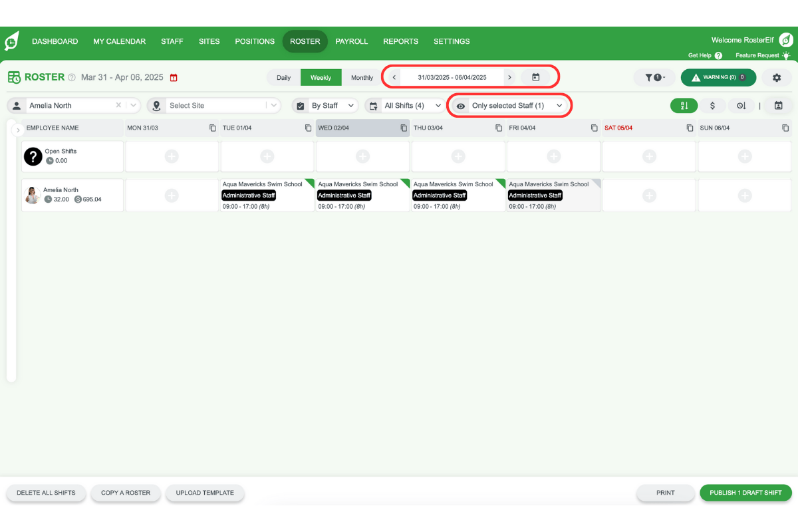Click Publish 1 Draft Shift button
The width and height of the screenshot is (798, 532).
(745, 493)
